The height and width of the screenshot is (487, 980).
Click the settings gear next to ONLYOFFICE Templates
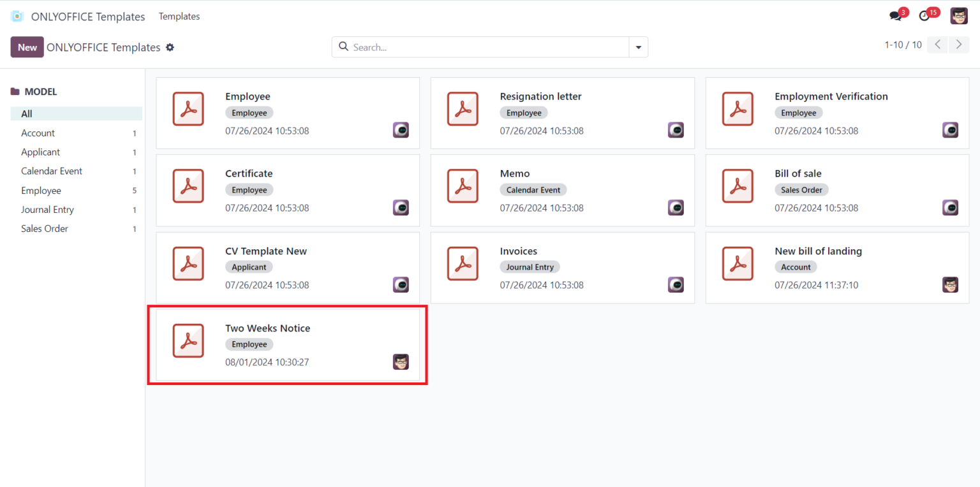pyautogui.click(x=169, y=47)
